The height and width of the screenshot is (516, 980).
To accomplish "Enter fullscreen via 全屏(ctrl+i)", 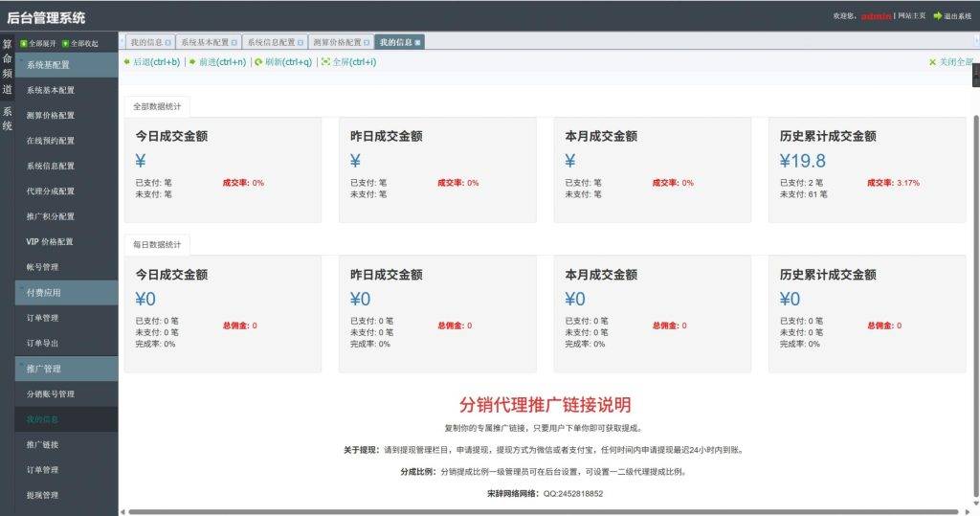I will click(348, 62).
